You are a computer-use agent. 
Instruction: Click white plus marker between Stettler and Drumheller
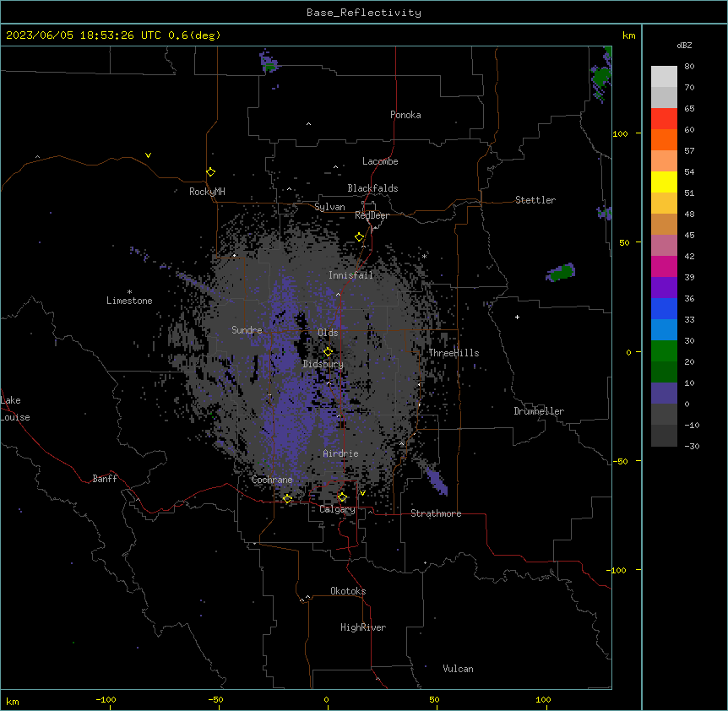517,317
